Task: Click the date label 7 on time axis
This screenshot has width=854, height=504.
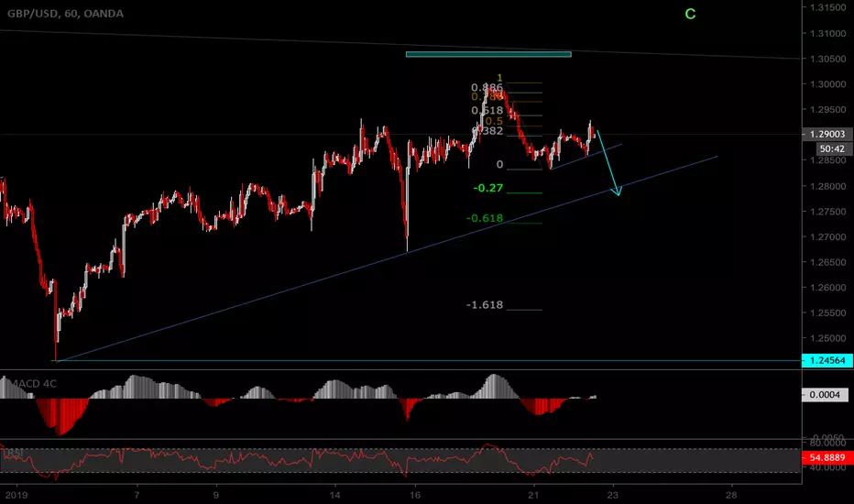Action: (x=137, y=495)
